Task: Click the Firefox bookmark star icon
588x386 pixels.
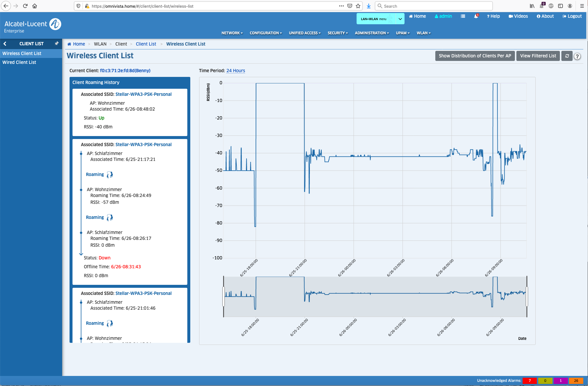Action: (358, 6)
